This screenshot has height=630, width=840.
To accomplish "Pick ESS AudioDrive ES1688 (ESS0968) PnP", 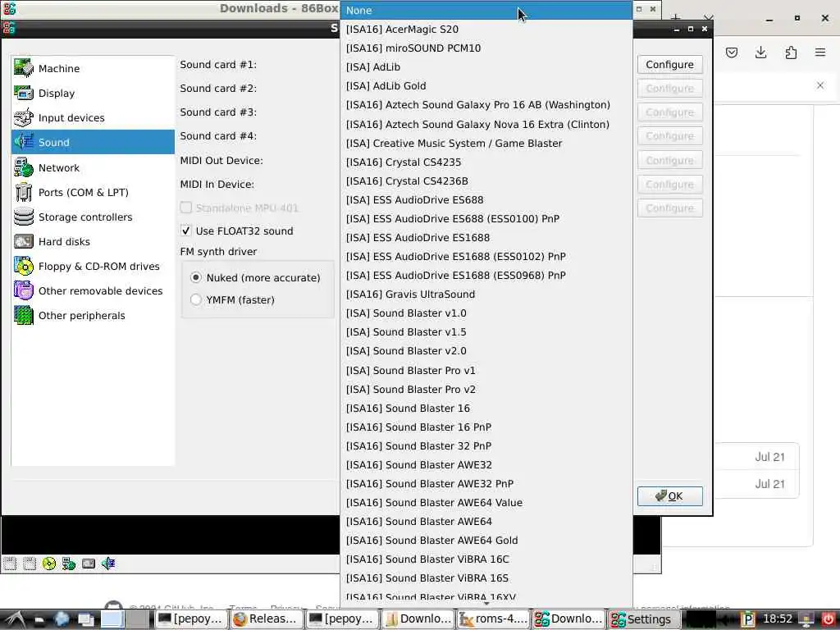I will pyautogui.click(x=486, y=275).
